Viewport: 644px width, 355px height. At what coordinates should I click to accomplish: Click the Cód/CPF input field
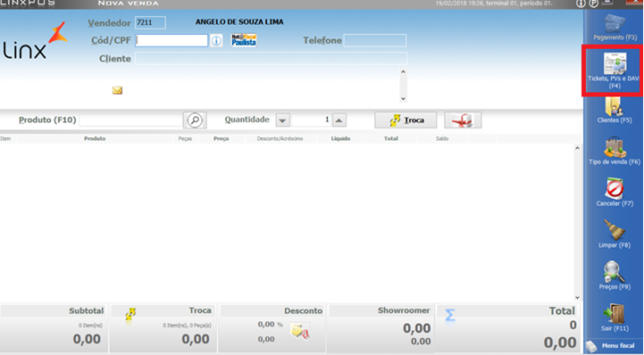(171, 40)
